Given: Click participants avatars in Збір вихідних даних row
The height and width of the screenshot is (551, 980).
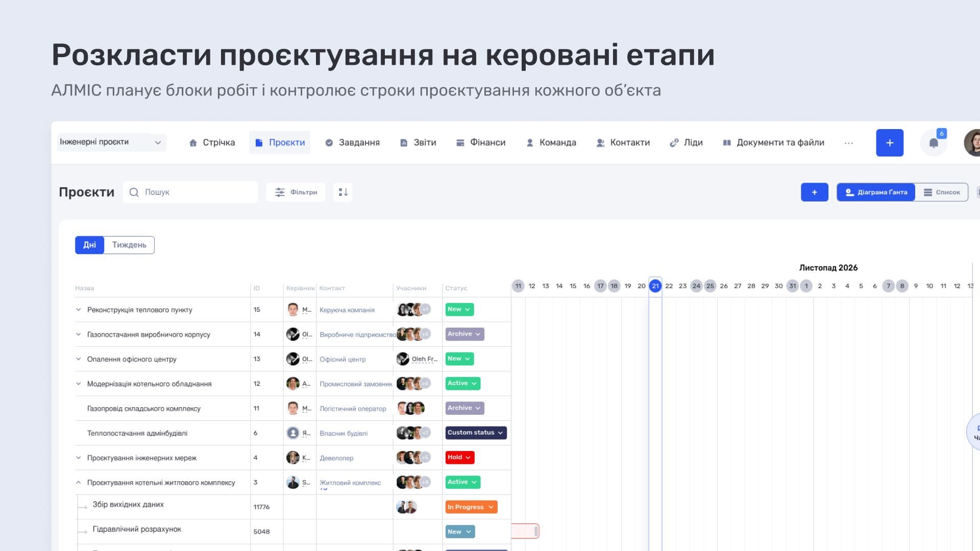Looking at the screenshot, I should [x=407, y=507].
